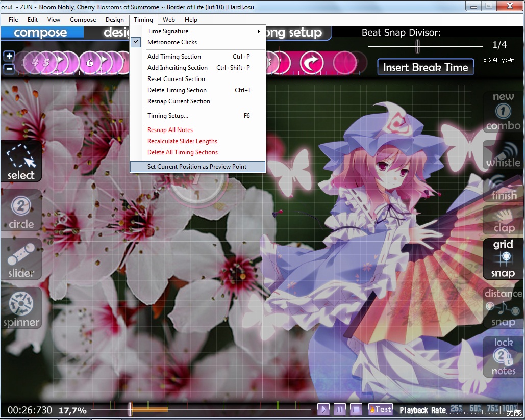Stop the song playback
Image resolution: width=525 pixels, height=420 pixels.
pos(356,409)
